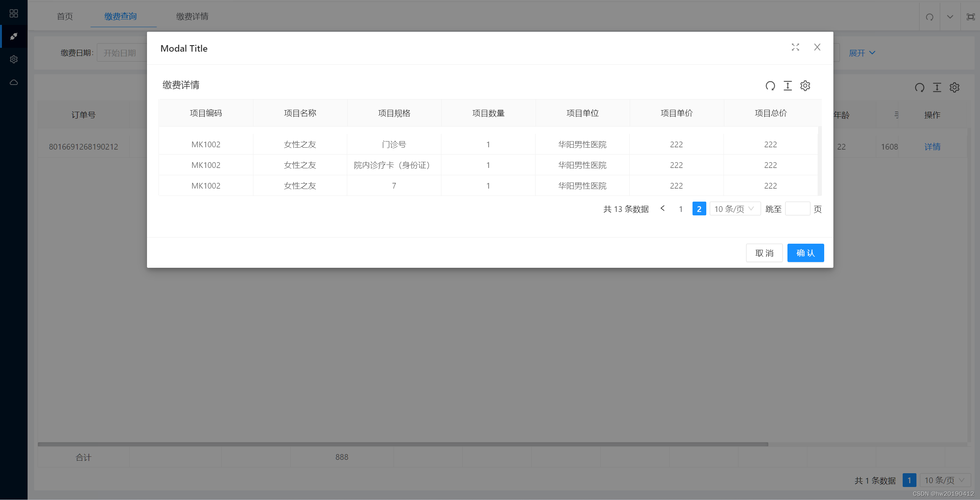Click the 确认 button
The image size is (980, 500).
(x=805, y=253)
